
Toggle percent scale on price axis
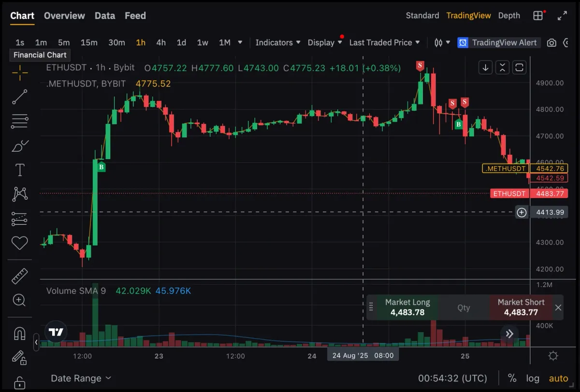pos(512,378)
